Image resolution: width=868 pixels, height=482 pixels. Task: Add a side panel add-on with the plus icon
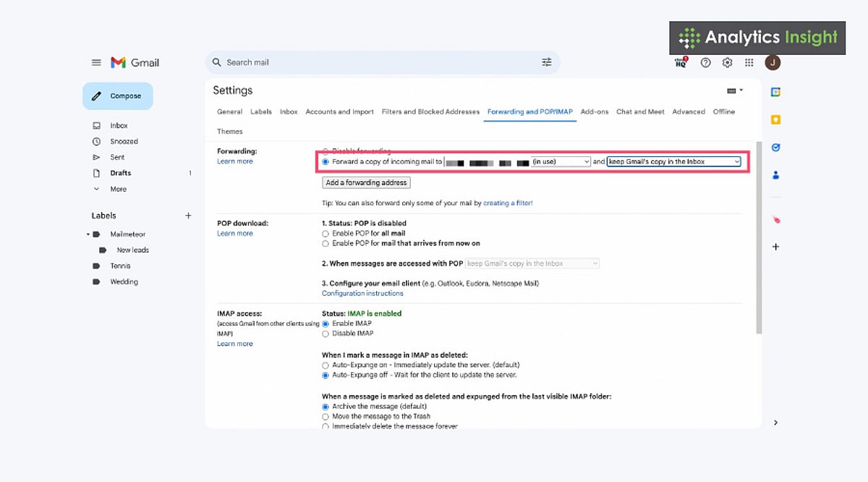coord(775,246)
